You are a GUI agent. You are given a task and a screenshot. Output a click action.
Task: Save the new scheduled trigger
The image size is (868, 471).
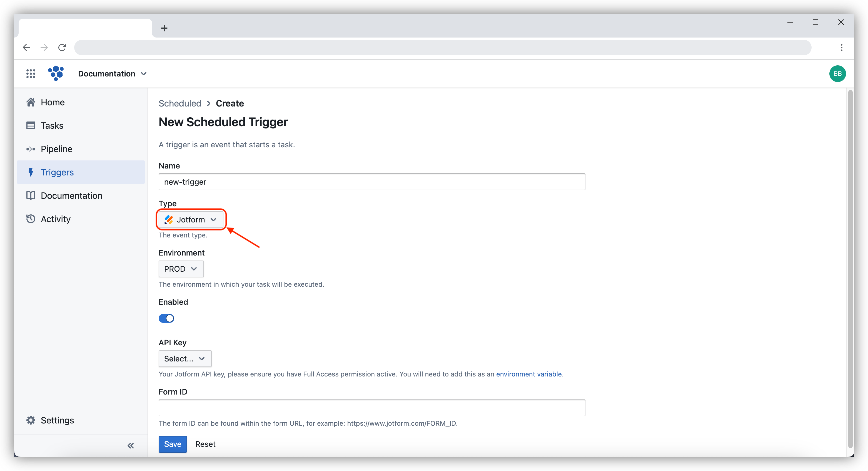point(172,444)
